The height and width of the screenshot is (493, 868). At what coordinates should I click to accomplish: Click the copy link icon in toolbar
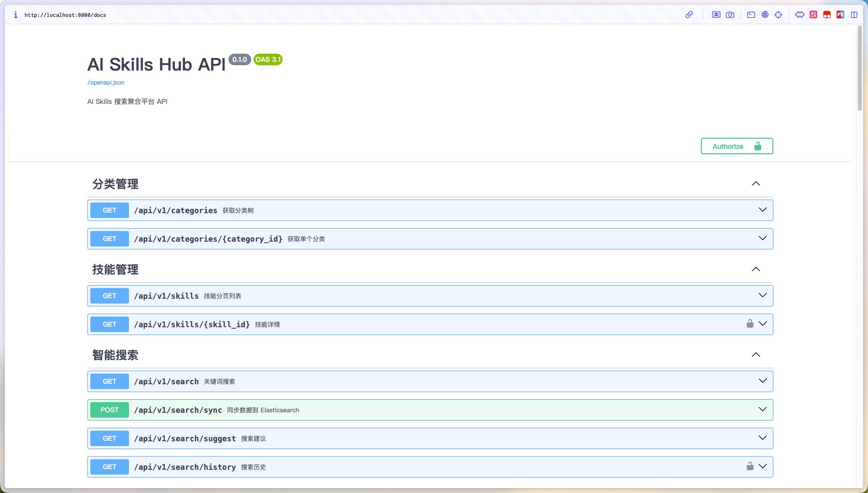pyautogui.click(x=689, y=15)
